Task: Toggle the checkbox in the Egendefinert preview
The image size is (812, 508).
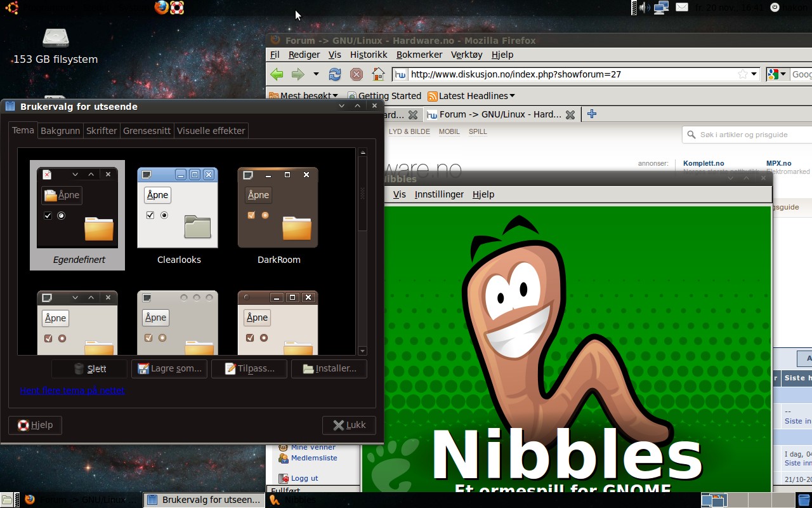Action: pos(48,216)
